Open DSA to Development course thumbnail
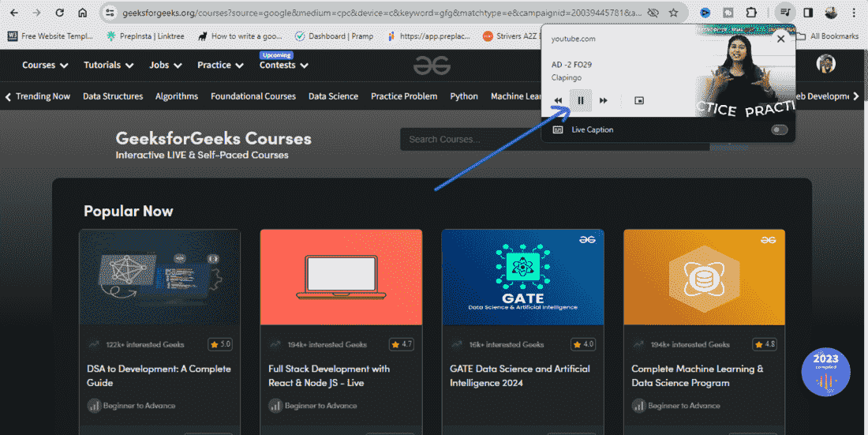Image resolution: width=868 pixels, height=435 pixels. click(160, 277)
